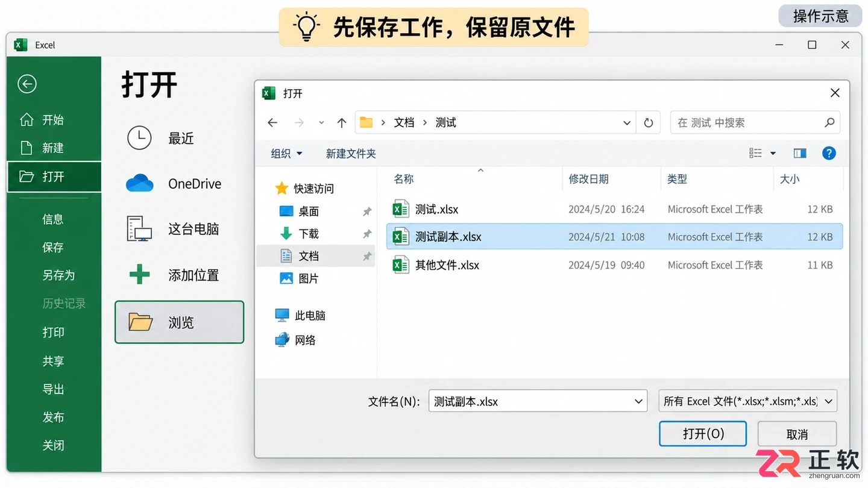The image size is (868, 488).
Task: Click the up-one-level arrow in the dialog
Action: pyautogui.click(x=342, y=123)
